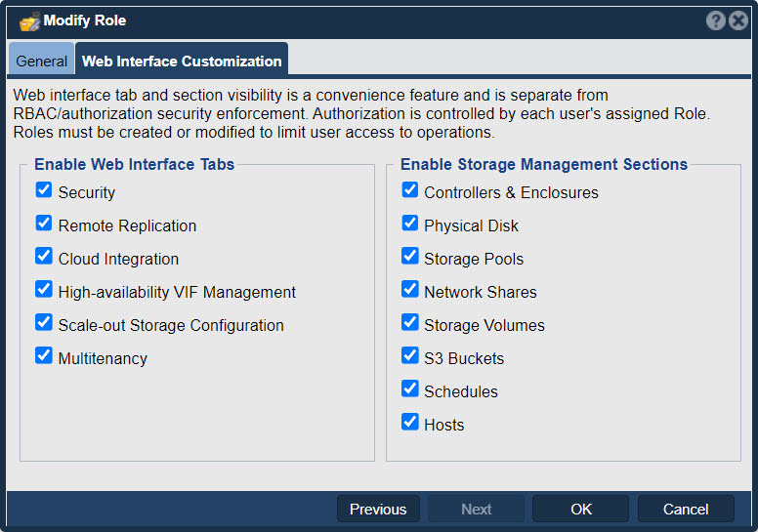Click Cancel to discard changes

click(686, 509)
